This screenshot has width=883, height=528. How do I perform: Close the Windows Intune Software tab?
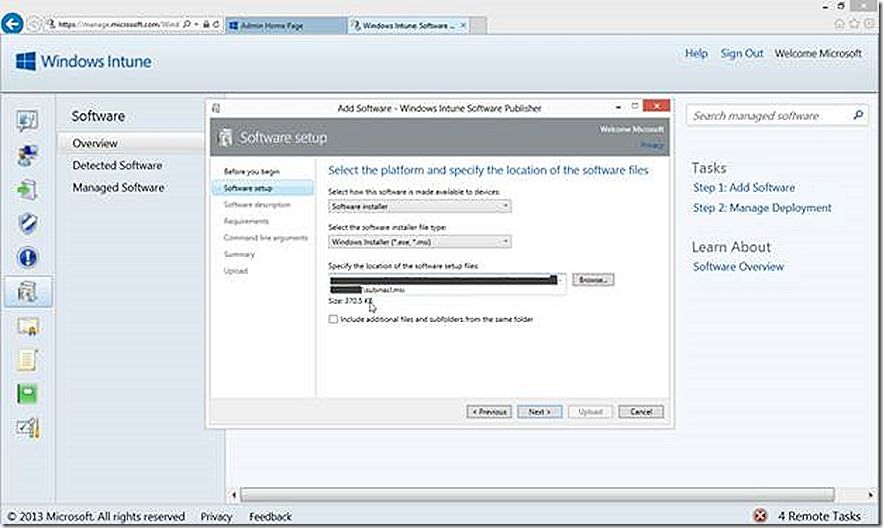coord(463,25)
